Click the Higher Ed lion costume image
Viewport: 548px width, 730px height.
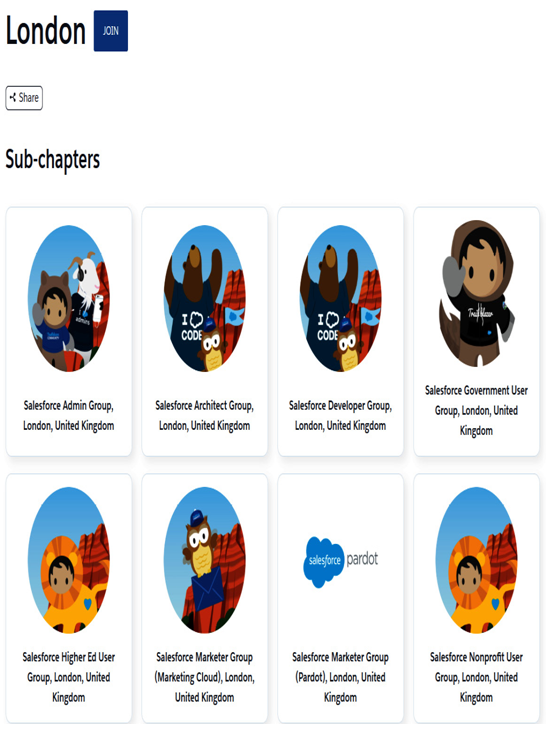(69, 560)
